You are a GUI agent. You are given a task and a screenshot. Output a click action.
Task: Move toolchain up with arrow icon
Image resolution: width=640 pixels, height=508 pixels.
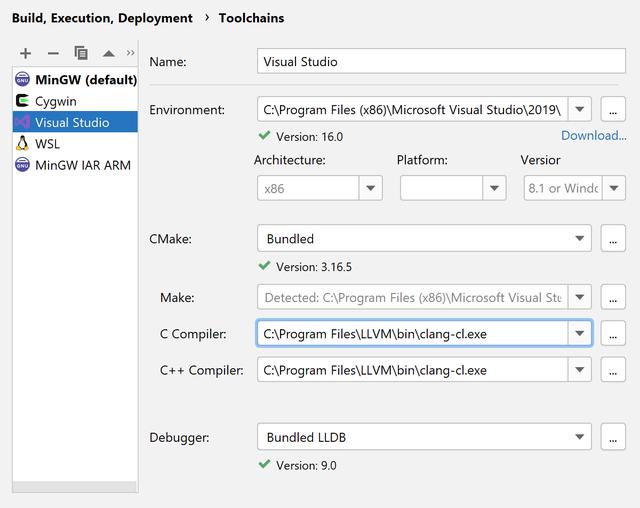pyautogui.click(x=109, y=53)
